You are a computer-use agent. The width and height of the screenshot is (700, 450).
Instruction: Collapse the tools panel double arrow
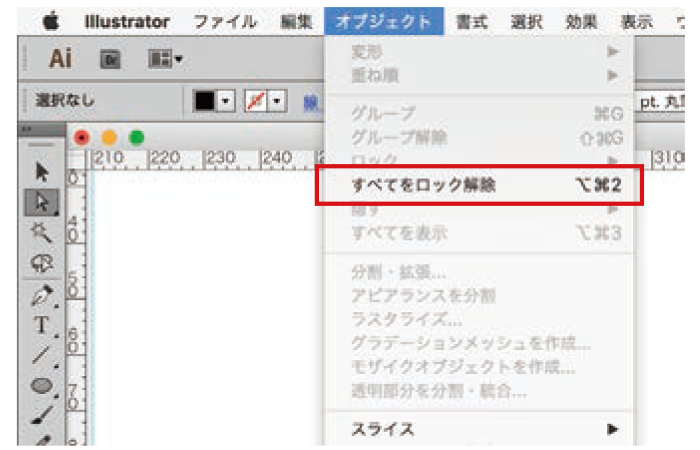(x=27, y=129)
